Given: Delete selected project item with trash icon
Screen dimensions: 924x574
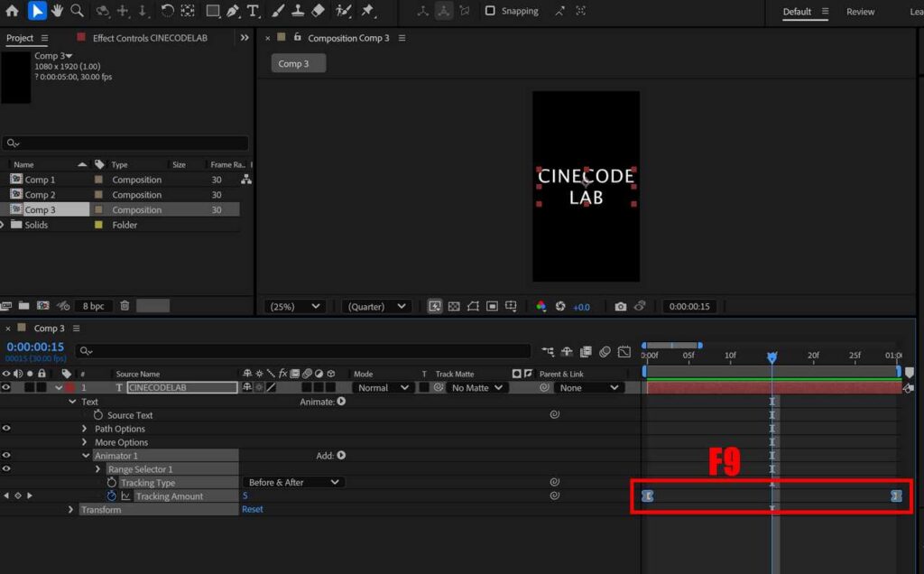Looking at the screenshot, I should [125, 305].
